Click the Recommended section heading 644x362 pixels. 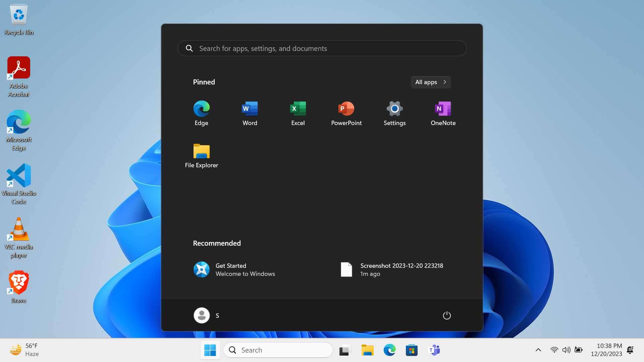(217, 243)
